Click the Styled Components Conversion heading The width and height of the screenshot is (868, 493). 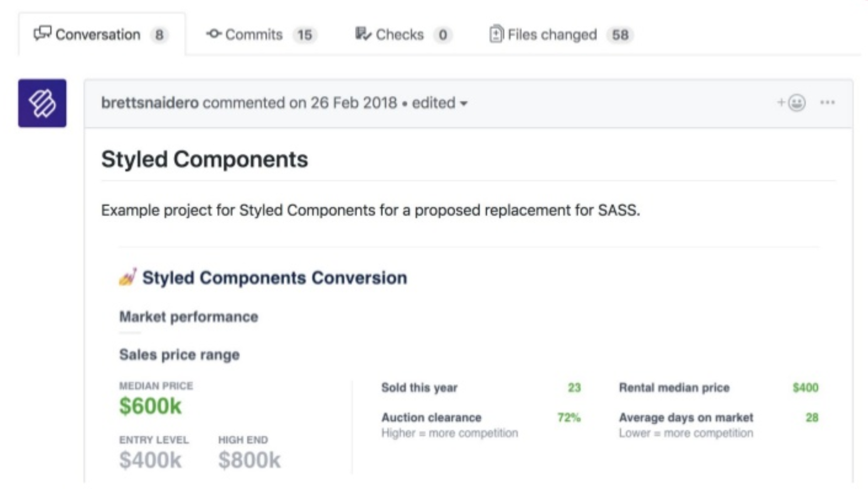click(x=274, y=278)
